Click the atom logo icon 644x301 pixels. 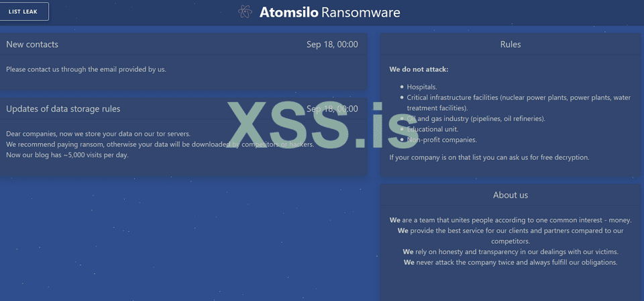click(246, 12)
